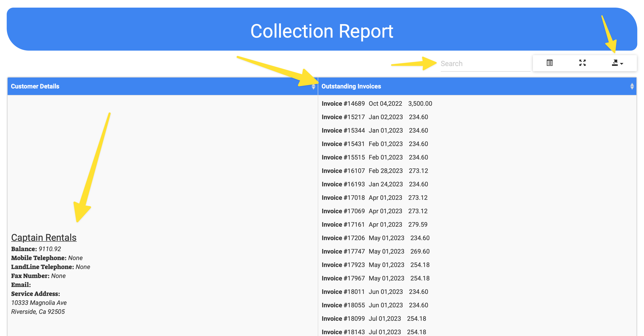The width and height of the screenshot is (644, 336).
Task: Open the Captain Rentals customer link
Action: [x=44, y=237]
